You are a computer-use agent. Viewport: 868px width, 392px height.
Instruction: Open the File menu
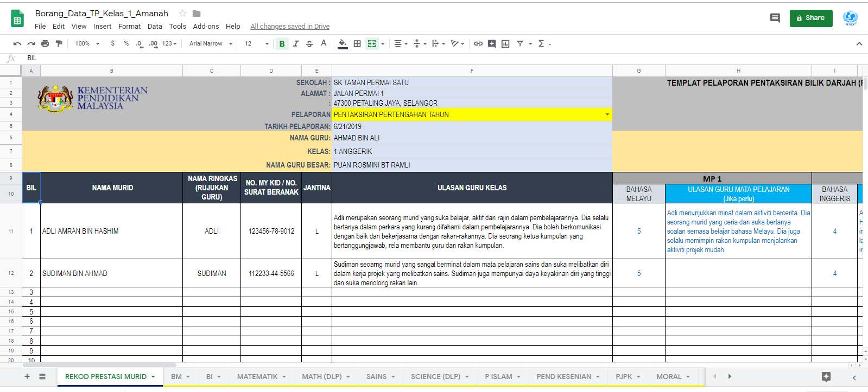tap(40, 26)
